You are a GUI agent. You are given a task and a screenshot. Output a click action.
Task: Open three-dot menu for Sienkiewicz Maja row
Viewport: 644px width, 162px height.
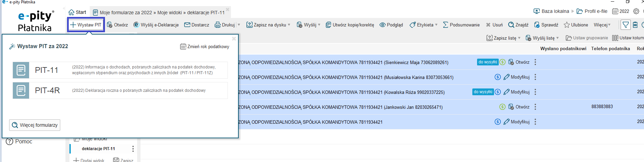pos(535,62)
